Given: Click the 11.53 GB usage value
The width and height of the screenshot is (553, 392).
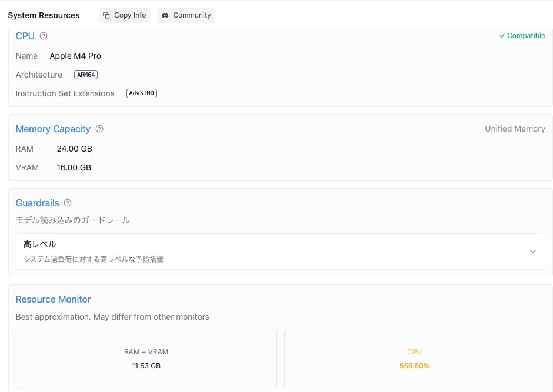Looking at the screenshot, I should tap(146, 366).
